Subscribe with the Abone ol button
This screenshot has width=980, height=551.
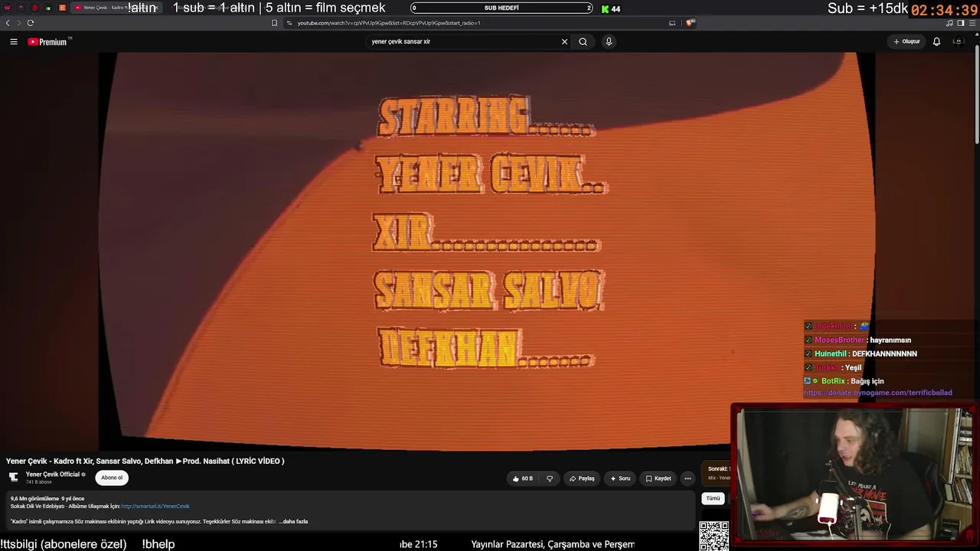pos(112,478)
